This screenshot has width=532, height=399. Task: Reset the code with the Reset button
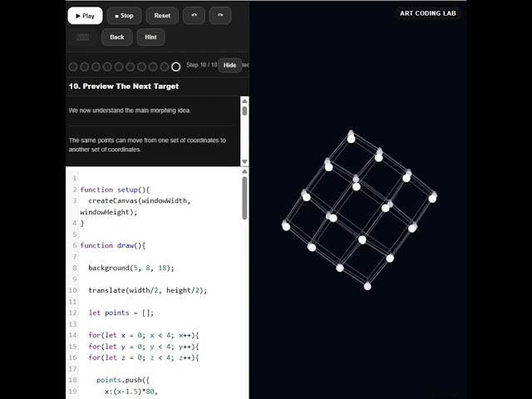[x=162, y=16]
